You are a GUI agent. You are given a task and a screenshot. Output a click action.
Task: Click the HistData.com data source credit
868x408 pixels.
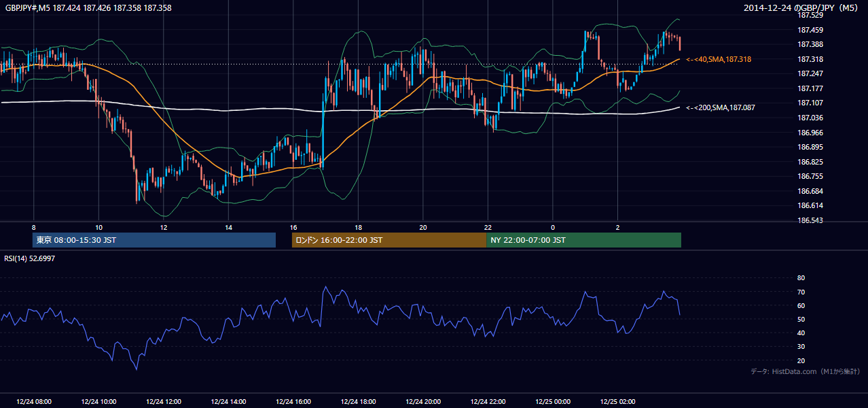[x=805, y=371]
